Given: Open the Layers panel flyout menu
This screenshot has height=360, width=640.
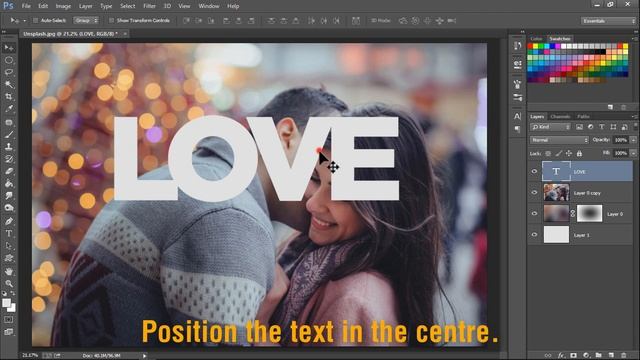Looking at the screenshot, I should (x=634, y=117).
